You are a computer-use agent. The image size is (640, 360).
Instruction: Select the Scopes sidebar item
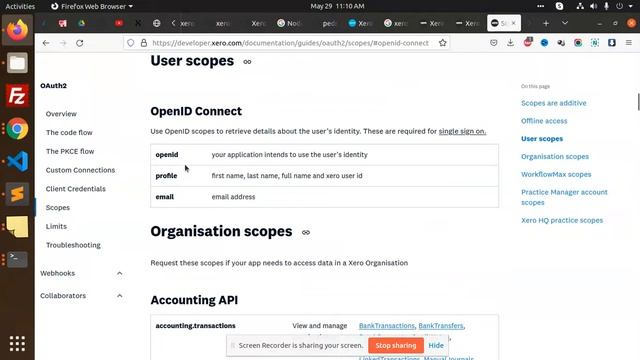click(x=58, y=208)
